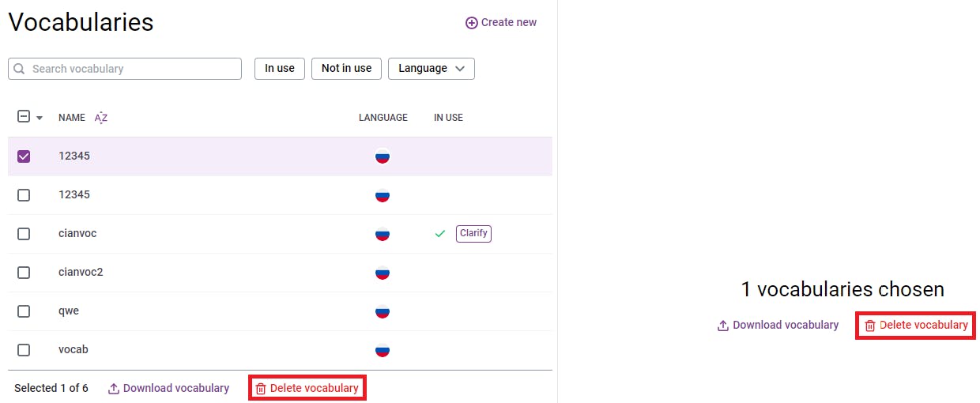The height and width of the screenshot is (403, 980).
Task: Open the Language filter dropdown
Action: click(x=431, y=69)
